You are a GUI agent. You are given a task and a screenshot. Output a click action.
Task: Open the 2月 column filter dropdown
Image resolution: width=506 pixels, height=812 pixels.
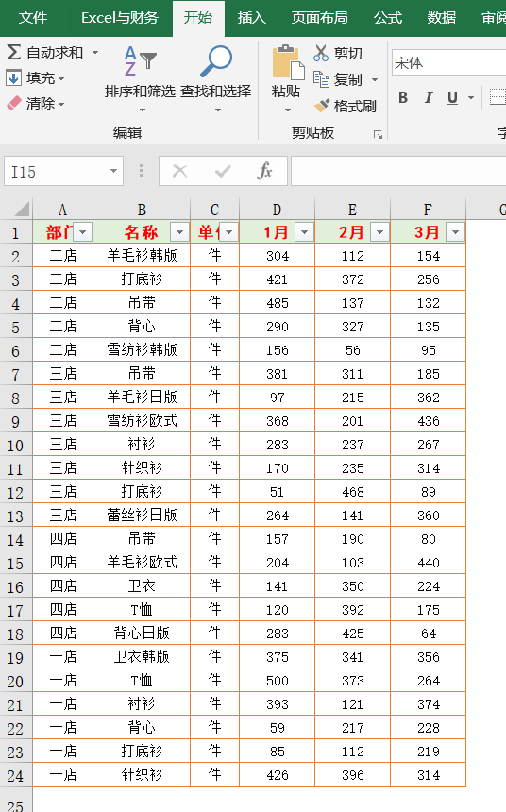point(379,232)
